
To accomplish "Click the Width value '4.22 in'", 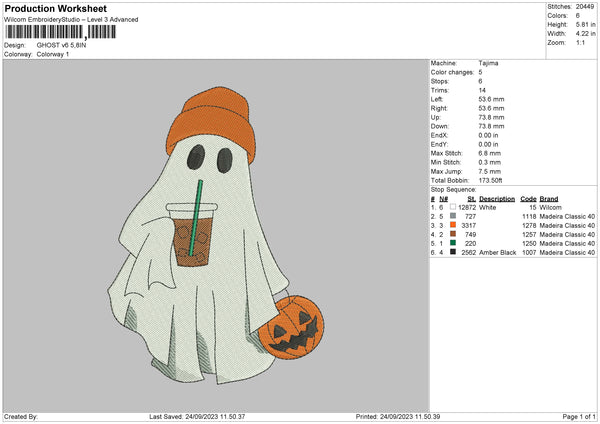I will point(585,34).
